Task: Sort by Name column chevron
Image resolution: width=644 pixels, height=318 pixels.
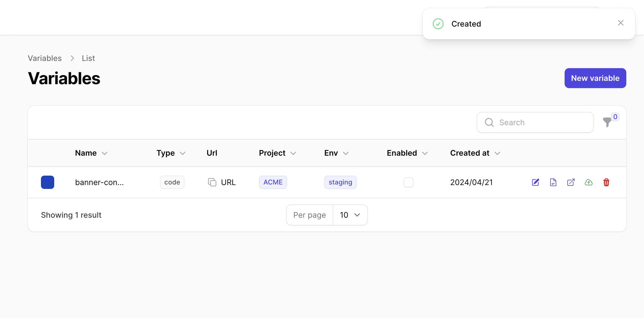Action: tap(104, 153)
